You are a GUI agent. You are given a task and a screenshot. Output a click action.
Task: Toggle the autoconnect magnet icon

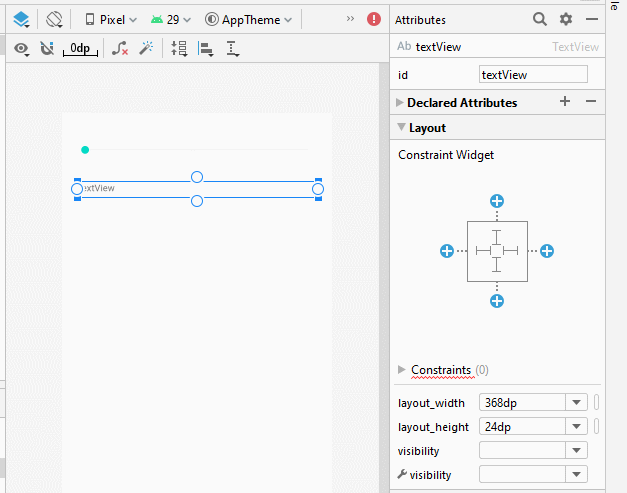click(47, 48)
